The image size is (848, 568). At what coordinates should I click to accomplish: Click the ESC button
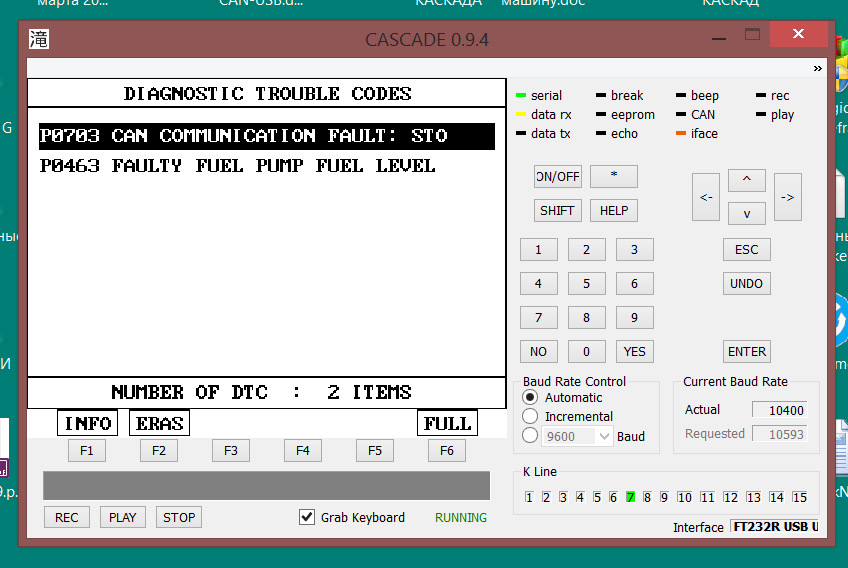pyautogui.click(x=747, y=249)
